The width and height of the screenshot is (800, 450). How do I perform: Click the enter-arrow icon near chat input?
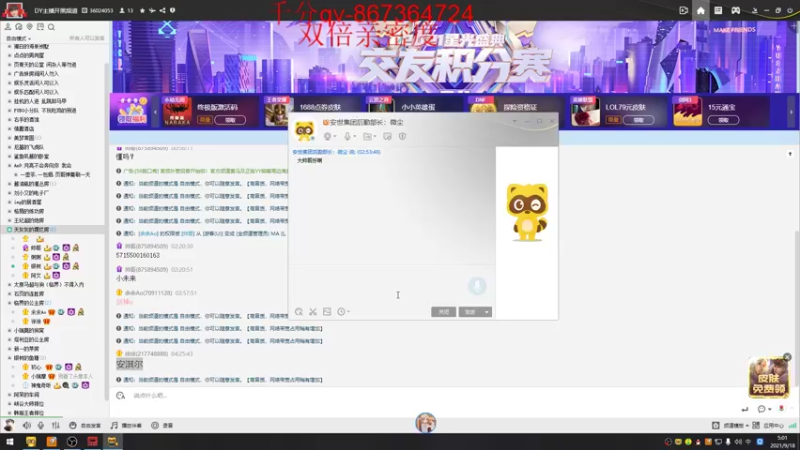click(745, 409)
